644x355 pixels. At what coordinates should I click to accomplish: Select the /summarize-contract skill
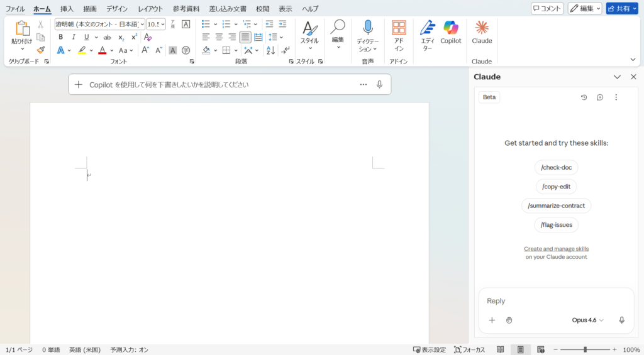[x=556, y=205]
